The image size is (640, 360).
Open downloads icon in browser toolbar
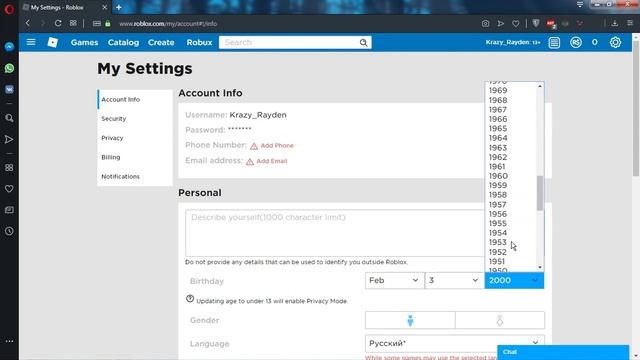click(x=614, y=24)
